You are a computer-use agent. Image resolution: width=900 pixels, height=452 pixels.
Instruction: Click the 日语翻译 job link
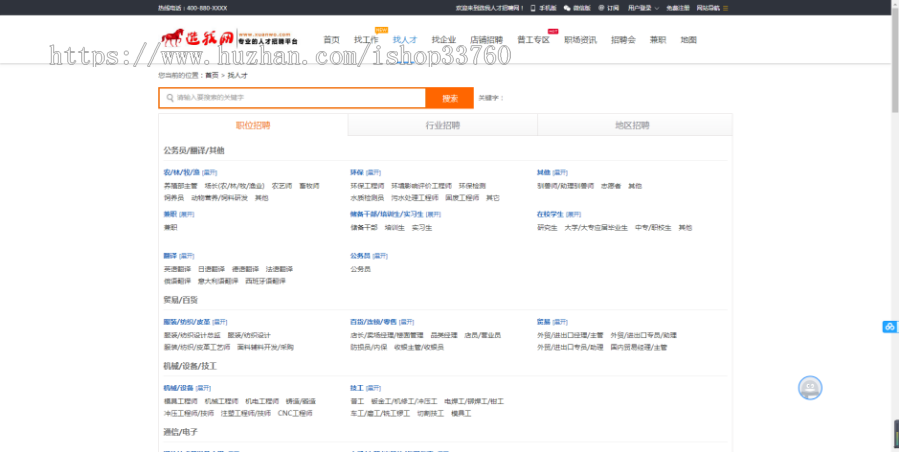coord(211,269)
